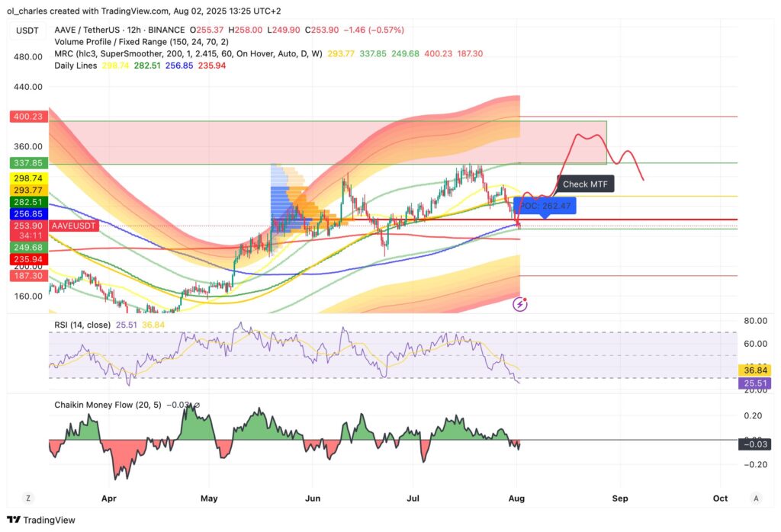Toggle auto scale with the A button
Screen dimensions: 781x532
tap(755, 498)
